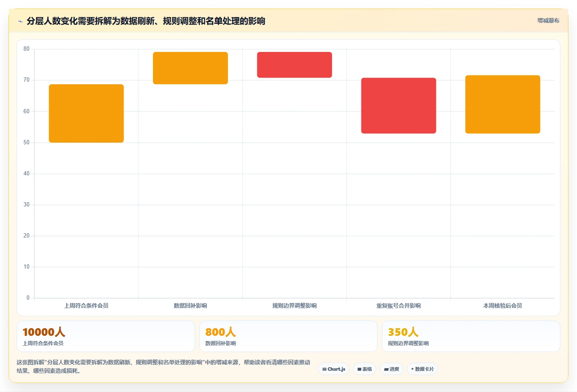Click the y-axis value 0
The height and width of the screenshot is (392, 577).
click(x=28, y=298)
